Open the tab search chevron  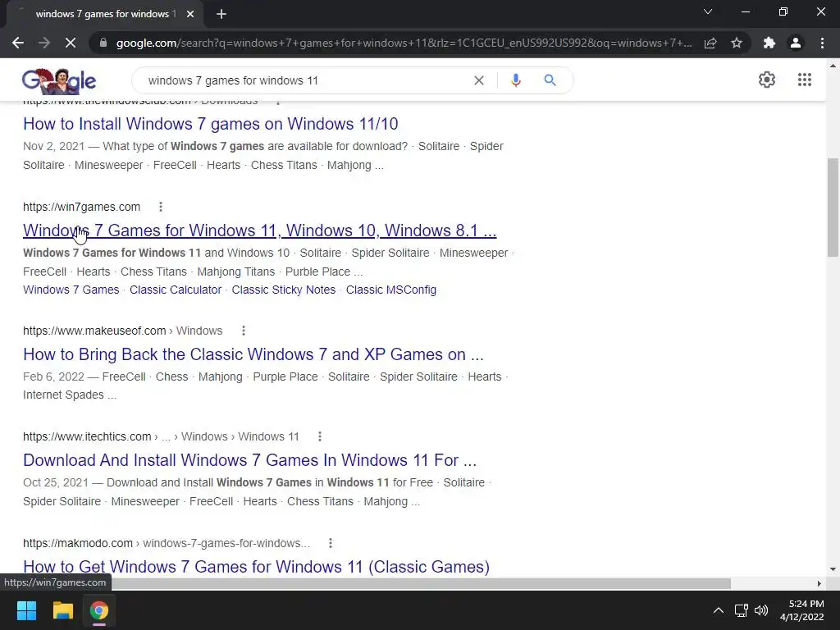pyautogui.click(x=708, y=11)
